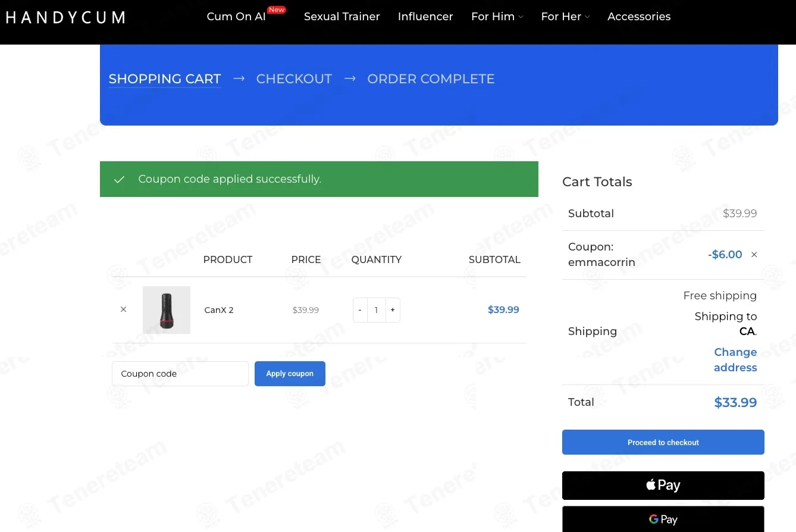Expand the For Her dropdown menu

point(565,17)
